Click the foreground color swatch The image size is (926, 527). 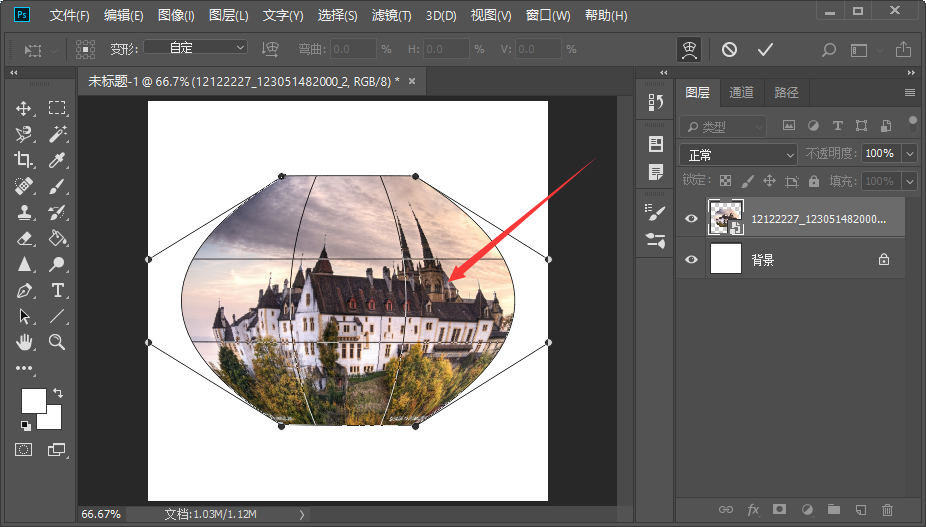[x=34, y=401]
